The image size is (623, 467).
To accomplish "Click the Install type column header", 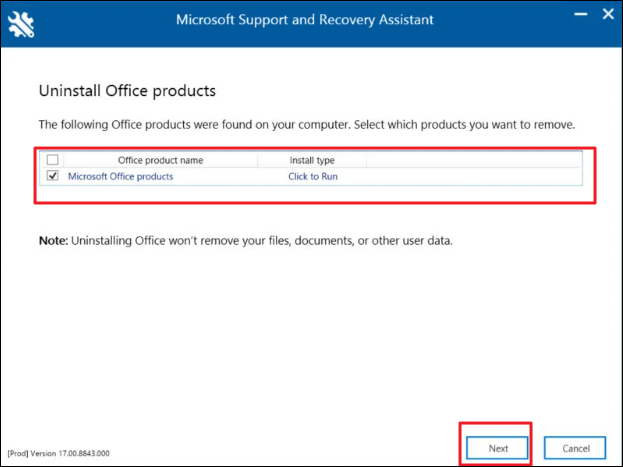I will [x=312, y=160].
